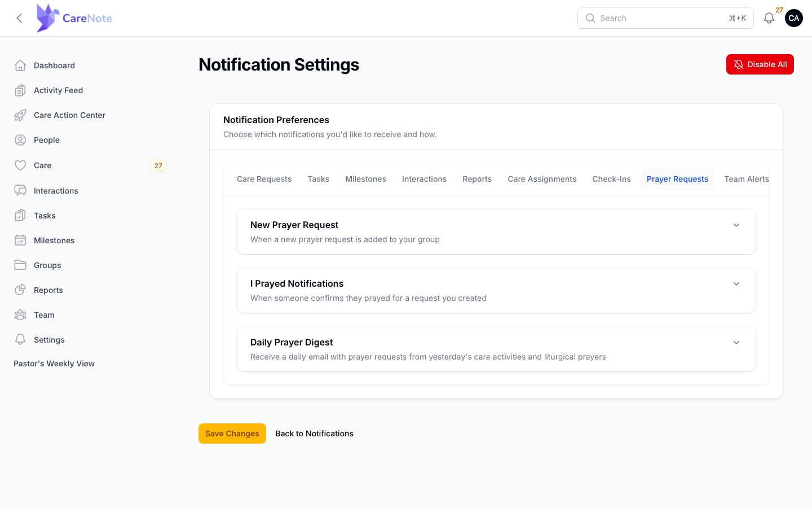
Task: Click the Team members icon
Action: coord(20,315)
